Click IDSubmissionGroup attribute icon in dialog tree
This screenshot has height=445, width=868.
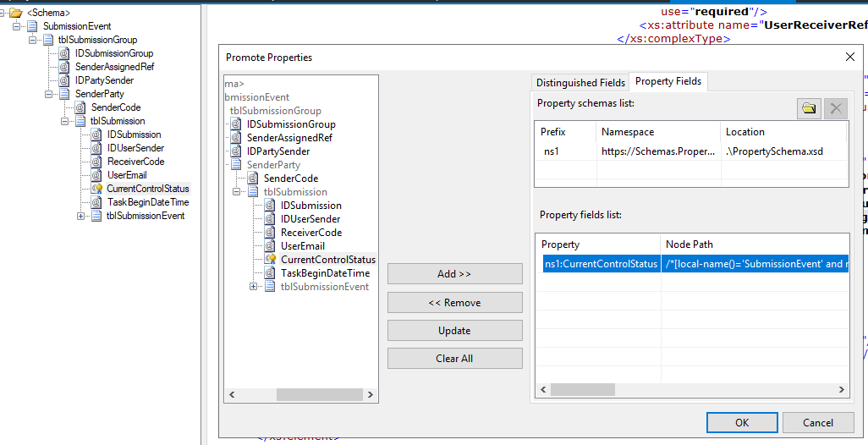click(236, 124)
